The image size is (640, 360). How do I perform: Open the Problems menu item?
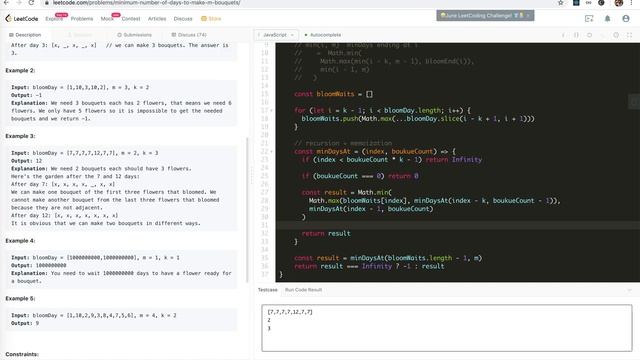[x=82, y=19]
